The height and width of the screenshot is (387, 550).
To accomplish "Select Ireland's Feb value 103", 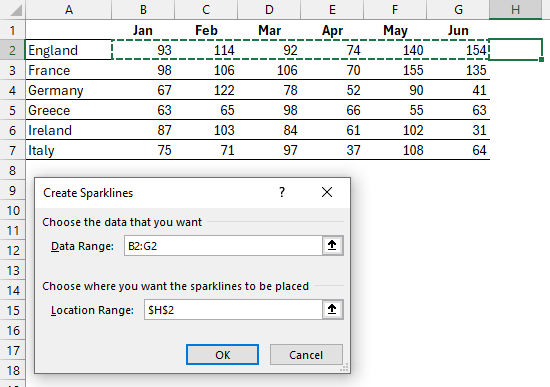I will coord(206,130).
